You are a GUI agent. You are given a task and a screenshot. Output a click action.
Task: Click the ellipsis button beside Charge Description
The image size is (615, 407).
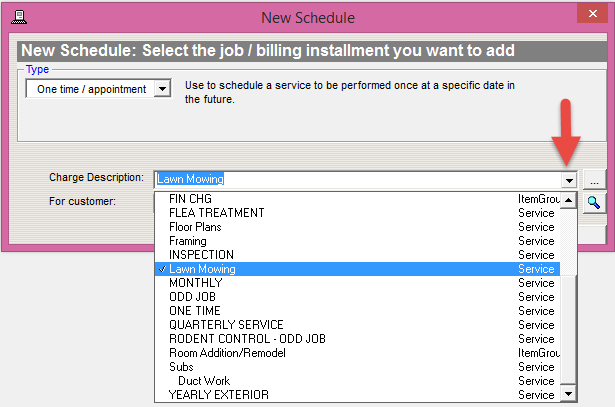pyautogui.click(x=593, y=180)
